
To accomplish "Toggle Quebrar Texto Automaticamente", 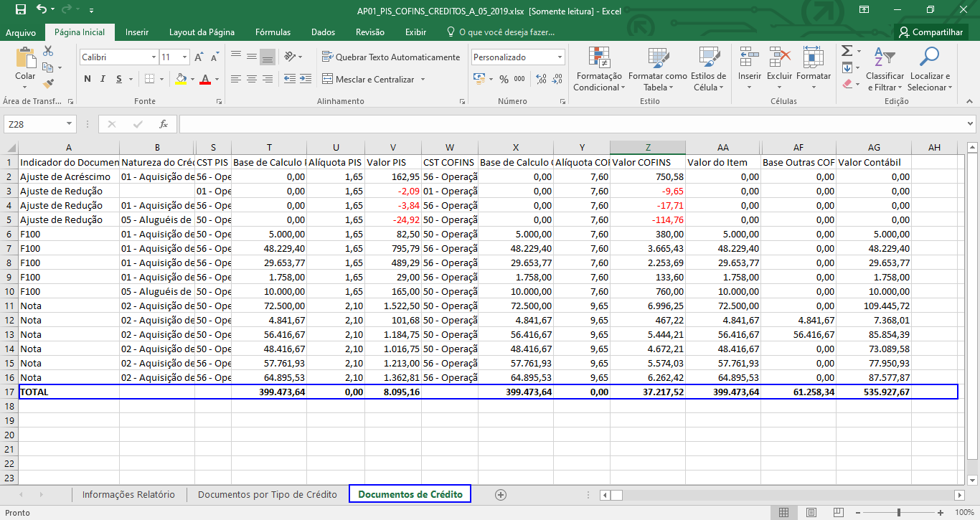I will 391,57.
